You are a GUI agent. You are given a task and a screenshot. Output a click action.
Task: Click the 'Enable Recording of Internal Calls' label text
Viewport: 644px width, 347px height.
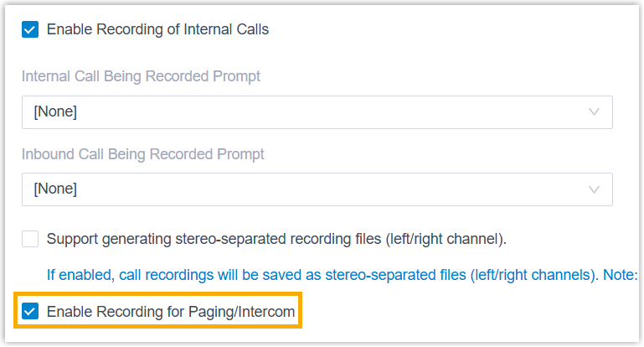coord(157,29)
